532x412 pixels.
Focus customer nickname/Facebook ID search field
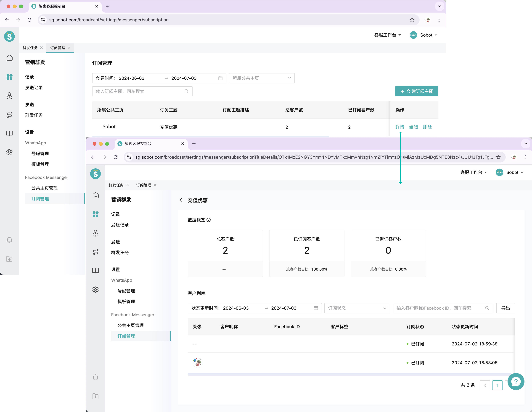[x=443, y=308]
